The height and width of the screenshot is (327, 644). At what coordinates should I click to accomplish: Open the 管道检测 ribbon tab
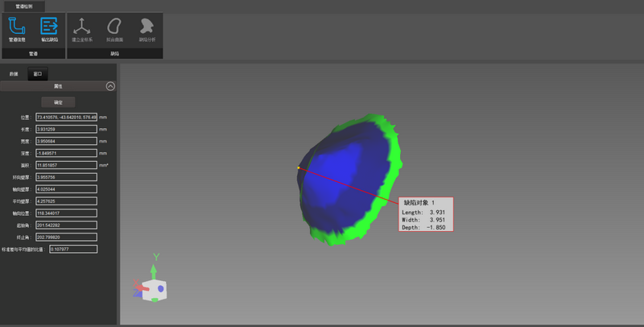point(27,6)
